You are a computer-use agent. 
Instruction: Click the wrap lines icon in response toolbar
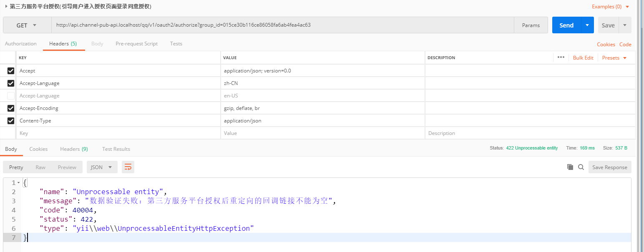click(x=128, y=167)
